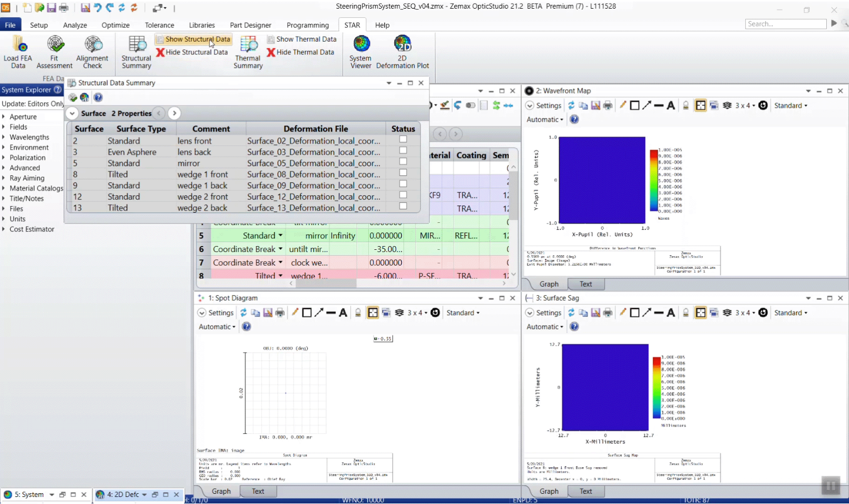Open the File menu
Screen dimensions: 849x504
(x=10, y=25)
